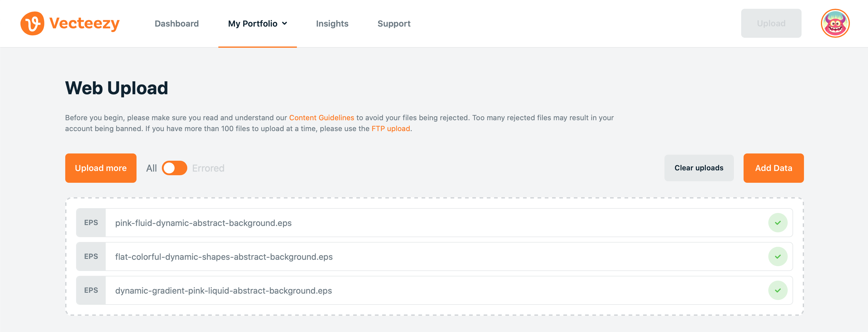
Task: Open the Support page
Action: click(x=394, y=23)
